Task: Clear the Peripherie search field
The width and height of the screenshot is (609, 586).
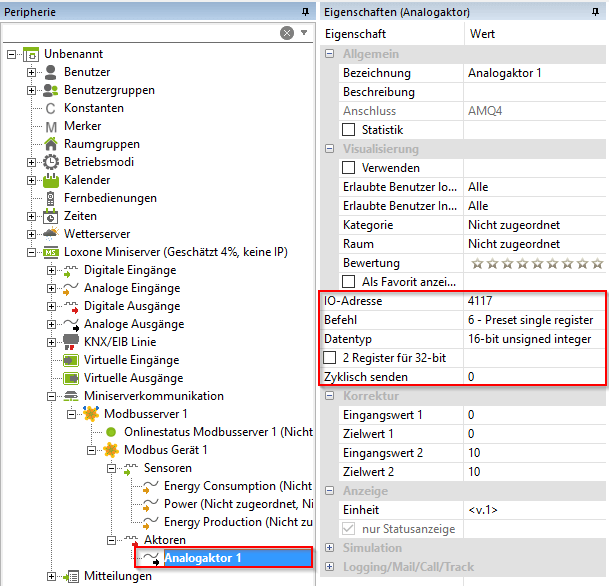Action: (287, 33)
